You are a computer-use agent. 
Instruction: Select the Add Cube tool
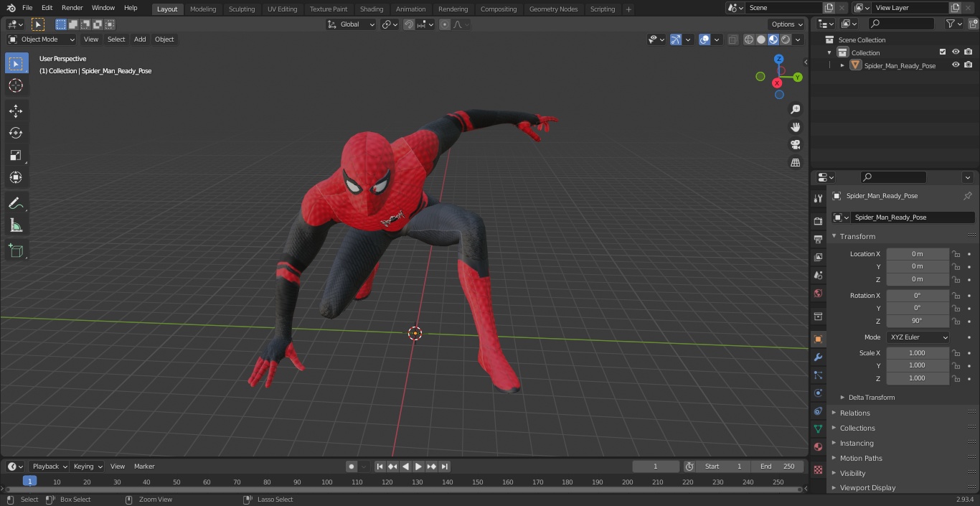16,251
